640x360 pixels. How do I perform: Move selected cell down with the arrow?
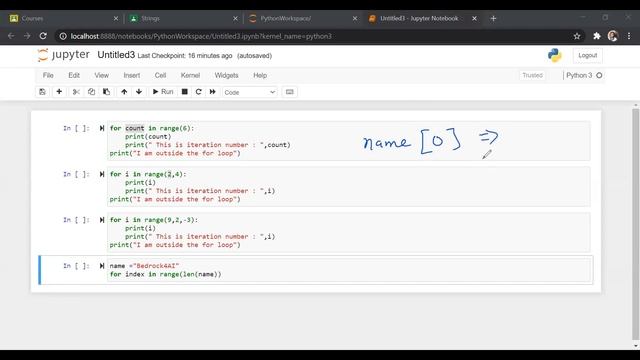[x=139, y=92]
